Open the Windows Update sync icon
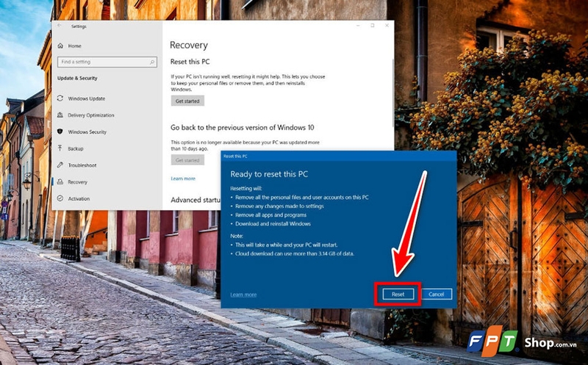The image size is (588, 365). (x=60, y=98)
